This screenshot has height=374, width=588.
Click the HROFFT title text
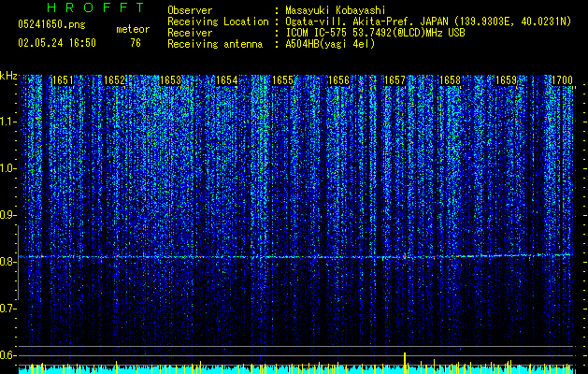96,7
